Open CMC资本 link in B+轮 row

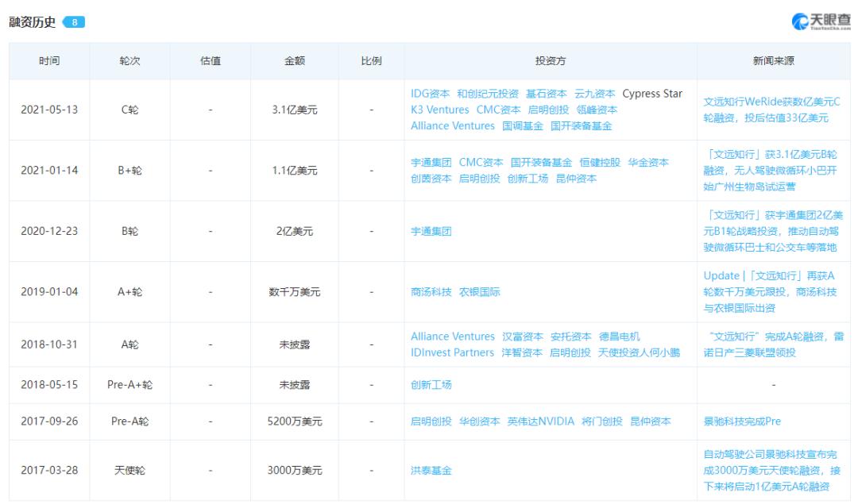tap(481, 163)
